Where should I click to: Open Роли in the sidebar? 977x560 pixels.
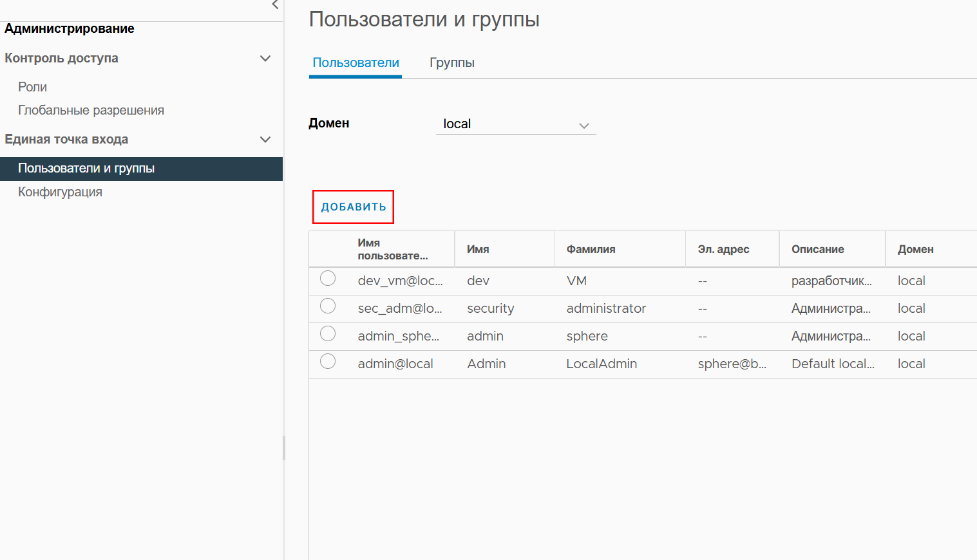(x=32, y=87)
